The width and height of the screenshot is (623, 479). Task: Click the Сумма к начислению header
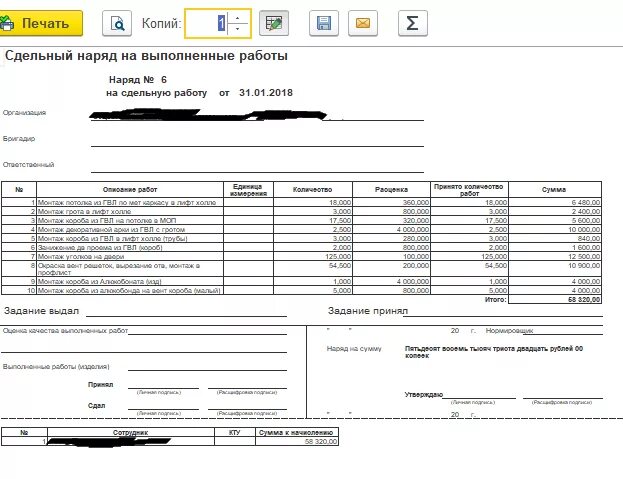tap(296, 433)
